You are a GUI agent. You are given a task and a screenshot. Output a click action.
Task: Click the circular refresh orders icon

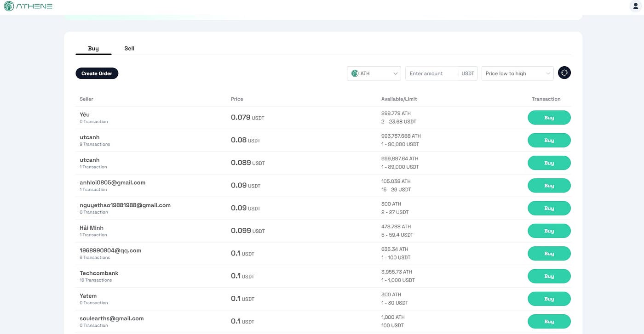(564, 73)
